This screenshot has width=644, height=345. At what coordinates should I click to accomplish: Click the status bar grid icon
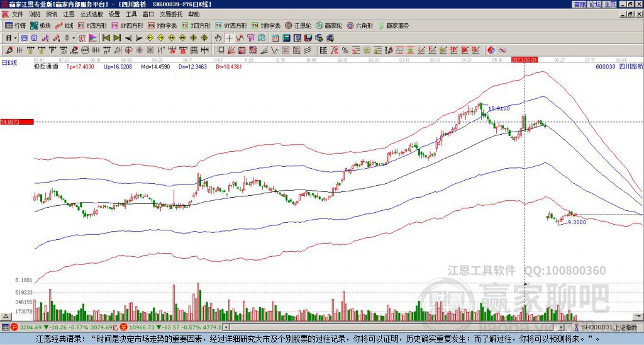5,327
